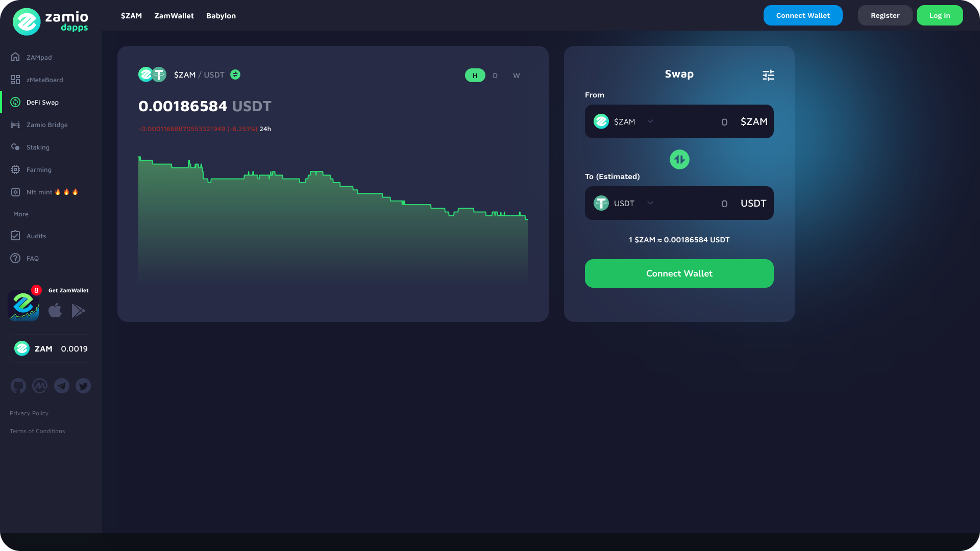Open CoinMarketCap icon in sidebar
The width and height of the screenshot is (980, 551).
tap(40, 386)
